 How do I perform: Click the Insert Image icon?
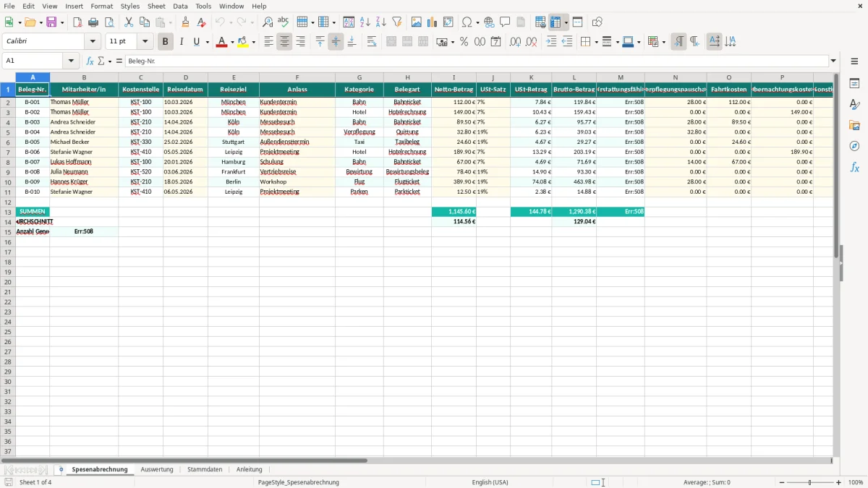click(417, 22)
